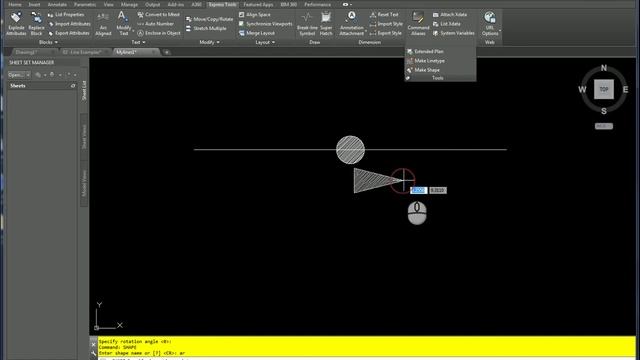Click List Xdata
Image resolution: width=640 pixels, height=360 pixels.
tap(447, 24)
